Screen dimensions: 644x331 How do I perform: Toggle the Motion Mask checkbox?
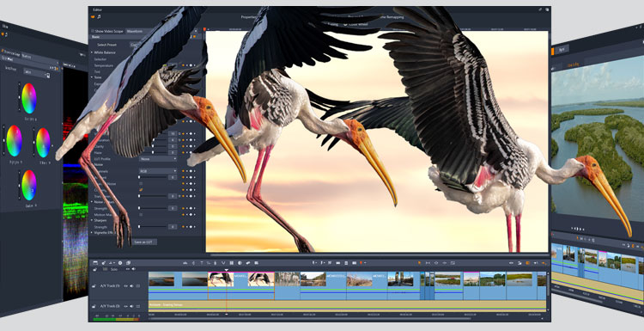point(141,214)
